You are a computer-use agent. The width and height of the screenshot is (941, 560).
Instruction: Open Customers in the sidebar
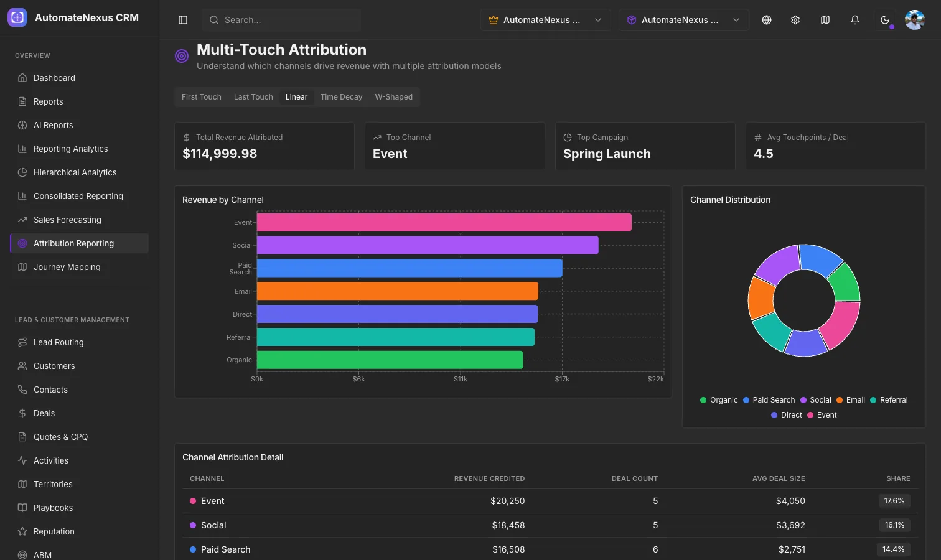click(x=80, y=366)
